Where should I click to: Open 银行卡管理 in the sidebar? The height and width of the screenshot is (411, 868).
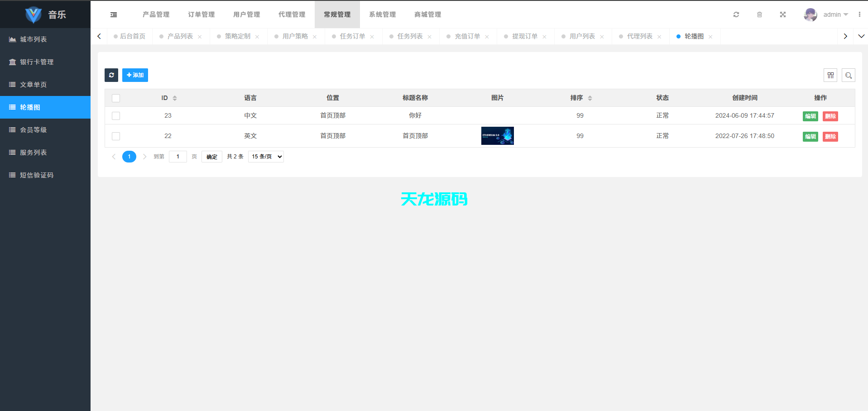coord(36,62)
